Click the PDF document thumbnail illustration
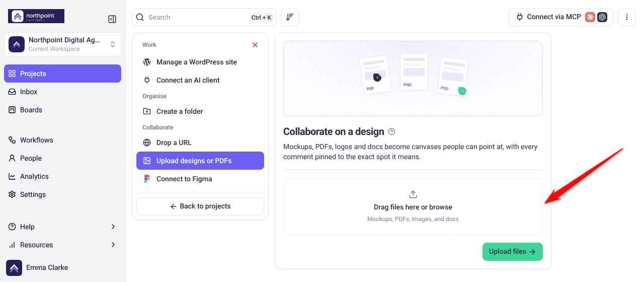The image size is (644, 282). (x=375, y=76)
